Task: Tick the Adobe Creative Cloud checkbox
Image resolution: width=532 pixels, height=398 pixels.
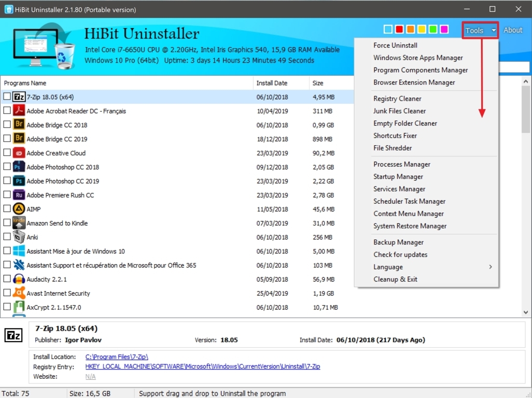Action: click(7, 152)
